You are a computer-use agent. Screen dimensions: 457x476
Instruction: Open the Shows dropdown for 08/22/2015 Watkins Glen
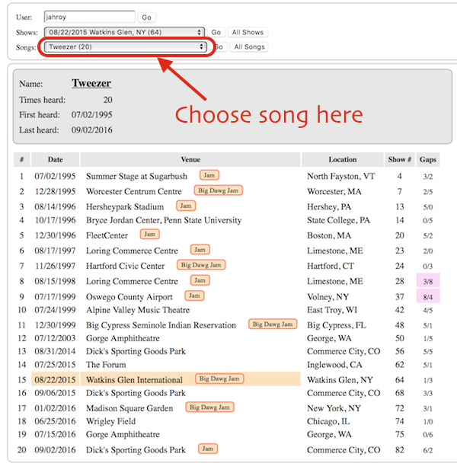pos(124,32)
